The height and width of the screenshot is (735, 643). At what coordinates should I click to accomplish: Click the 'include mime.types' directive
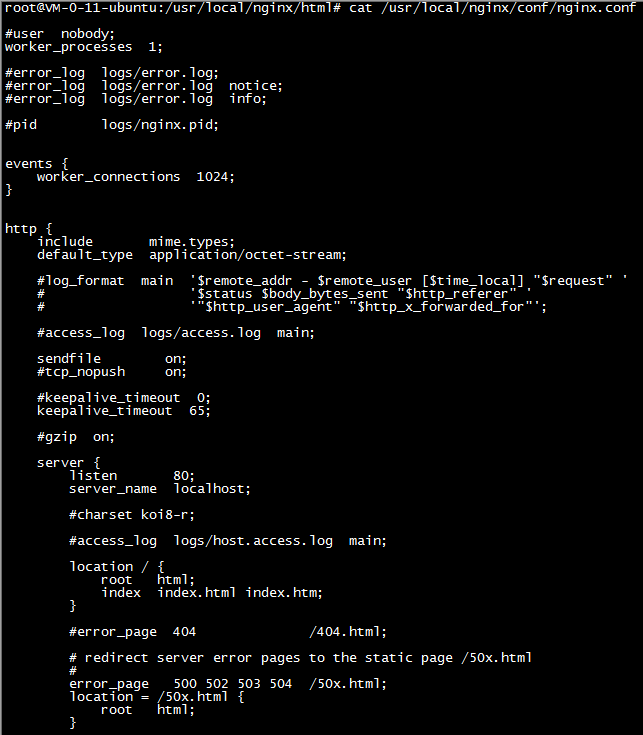point(136,242)
